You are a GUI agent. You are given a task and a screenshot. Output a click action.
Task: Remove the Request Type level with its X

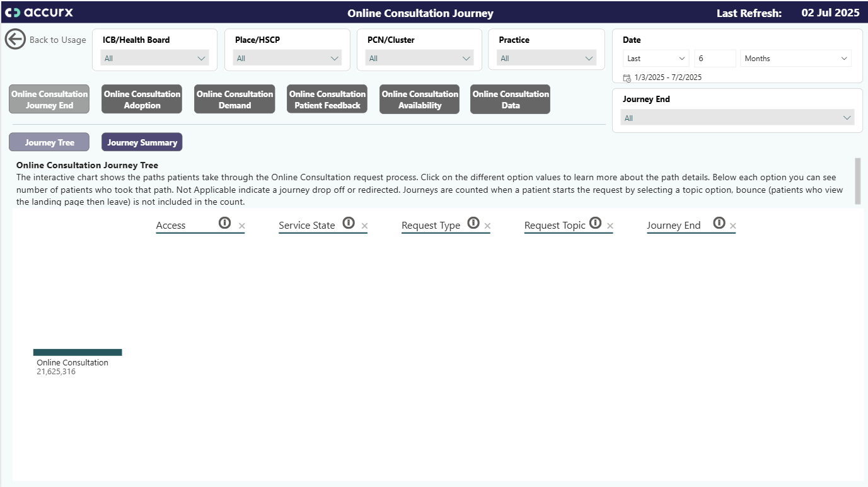487,226
